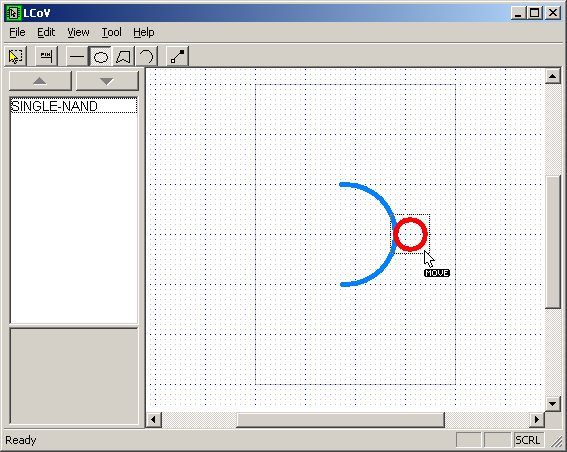Image resolution: width=567 pixels, height=452 pixels.
Task: Click the LCoV application icon in title bar
Action: click(x=13, y=13)
